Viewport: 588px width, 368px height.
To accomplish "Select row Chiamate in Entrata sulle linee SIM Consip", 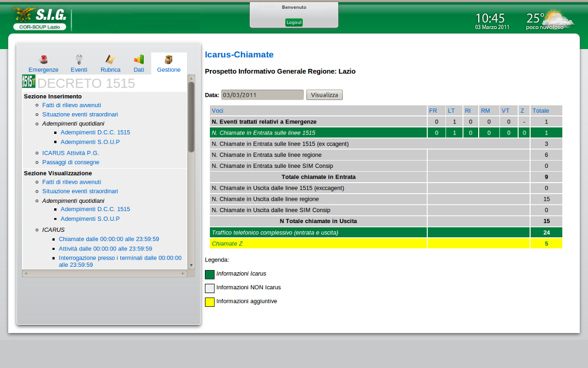I will pos(386,166).
